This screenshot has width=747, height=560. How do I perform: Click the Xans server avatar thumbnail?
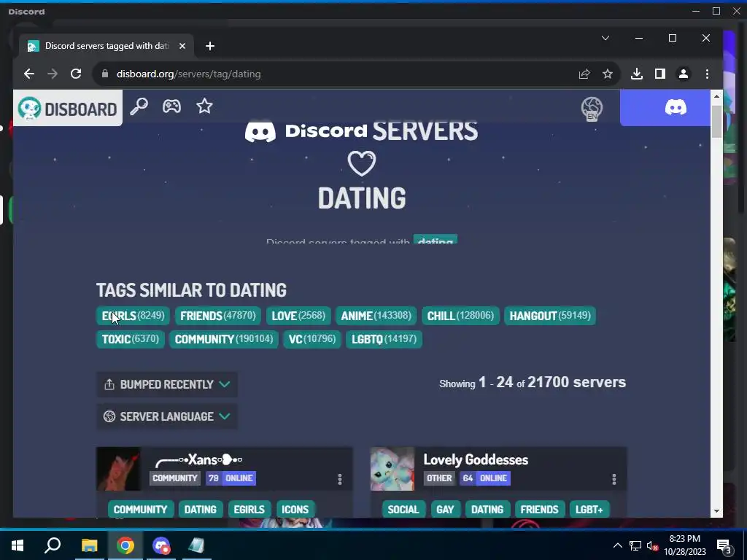119,469
